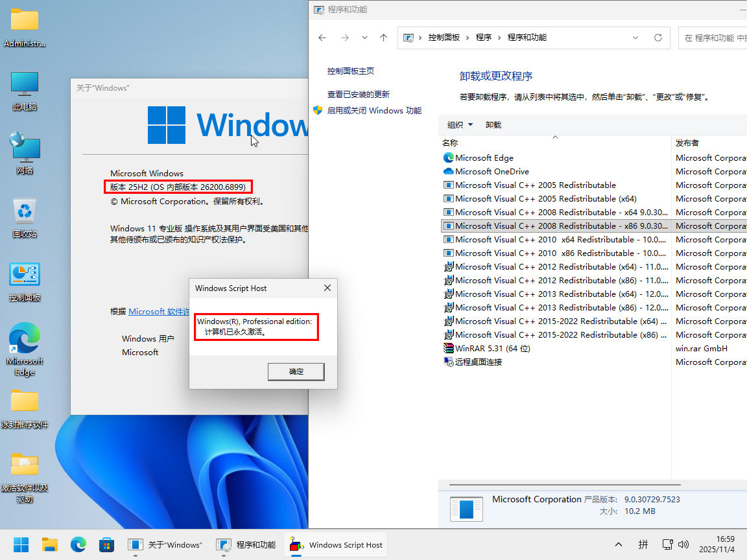Click the search box in Programs and Features
The height and width of the screenshot is (560, 747).
pyautogui.click(x=713, y=38)
